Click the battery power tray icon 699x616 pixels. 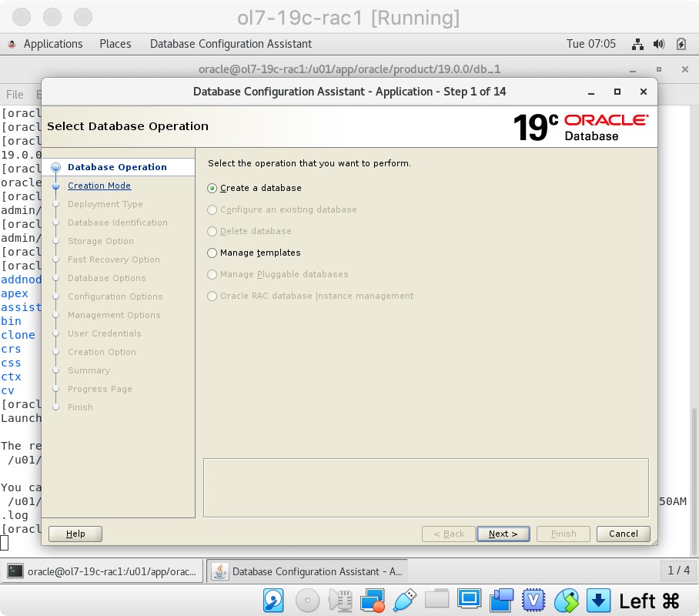[681, 44]
